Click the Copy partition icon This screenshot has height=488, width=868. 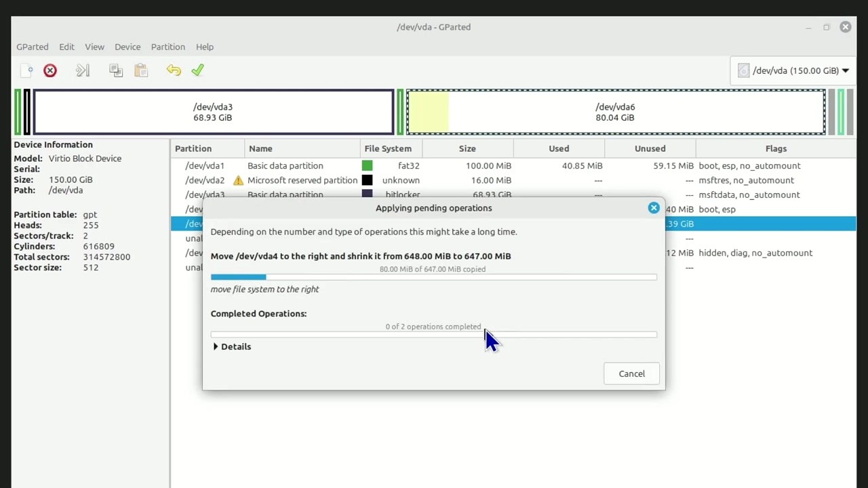click(x=115, y=70)
